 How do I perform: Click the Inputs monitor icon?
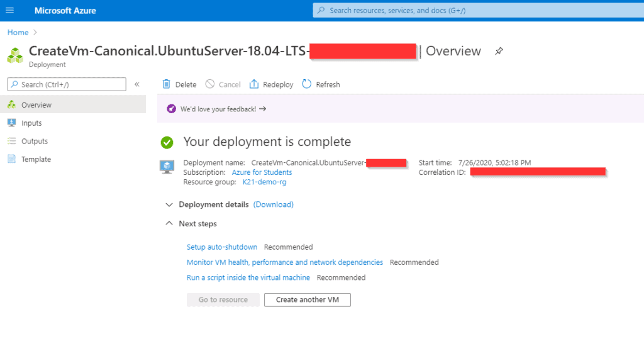click(11, 123)
